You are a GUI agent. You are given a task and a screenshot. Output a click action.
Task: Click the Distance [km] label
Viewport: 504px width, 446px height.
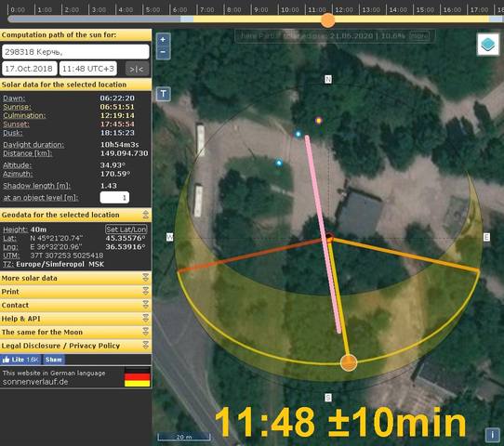click(x=27, y=153)
